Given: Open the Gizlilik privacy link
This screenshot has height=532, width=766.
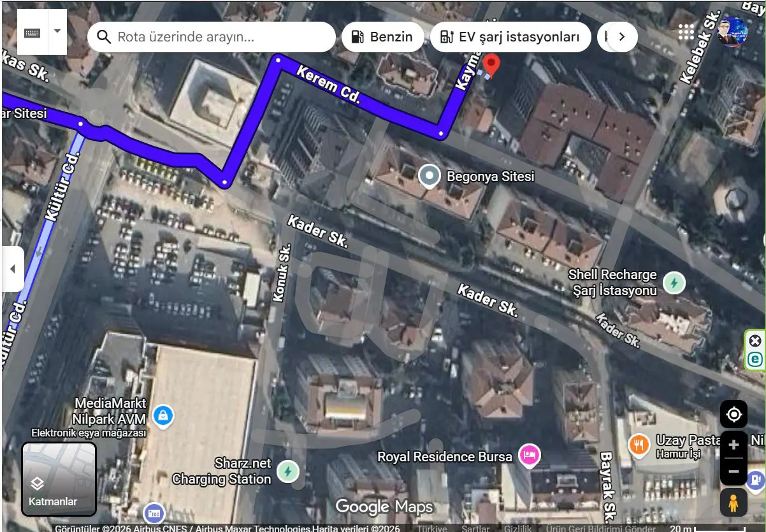Looking at the screenshot, I should tap(517, 528).
